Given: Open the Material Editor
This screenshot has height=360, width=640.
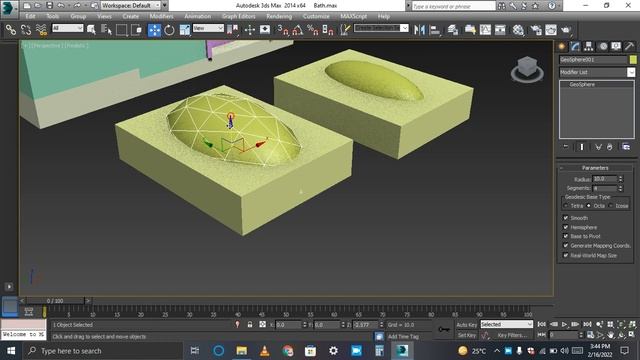Looking at the screenshot, I should tap(518, 30).
